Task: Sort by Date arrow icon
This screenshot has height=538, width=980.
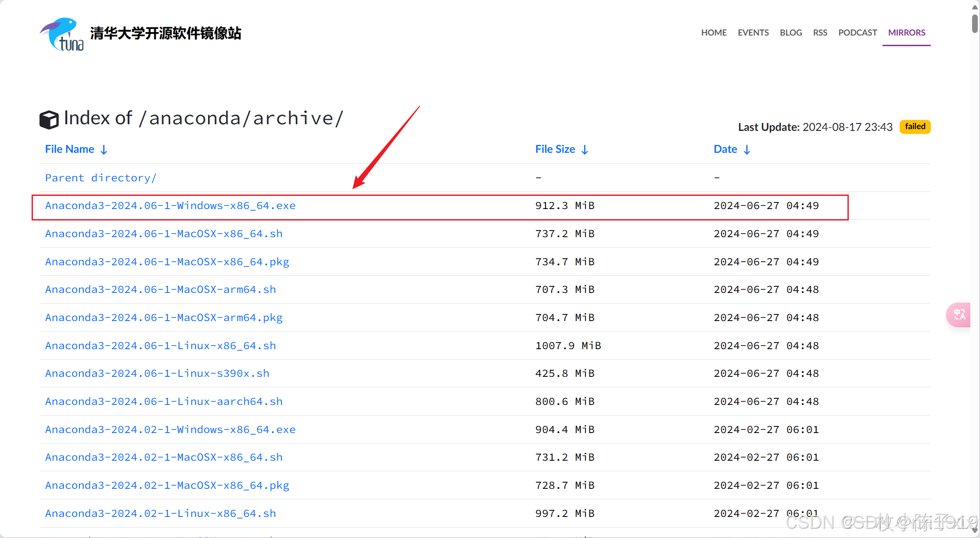Action: point(747,150)
